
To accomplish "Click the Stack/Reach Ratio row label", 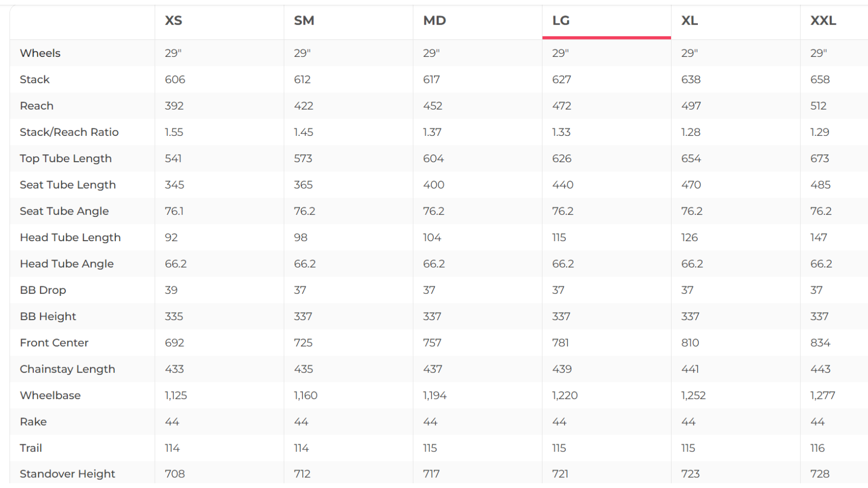I will point(69,132).
